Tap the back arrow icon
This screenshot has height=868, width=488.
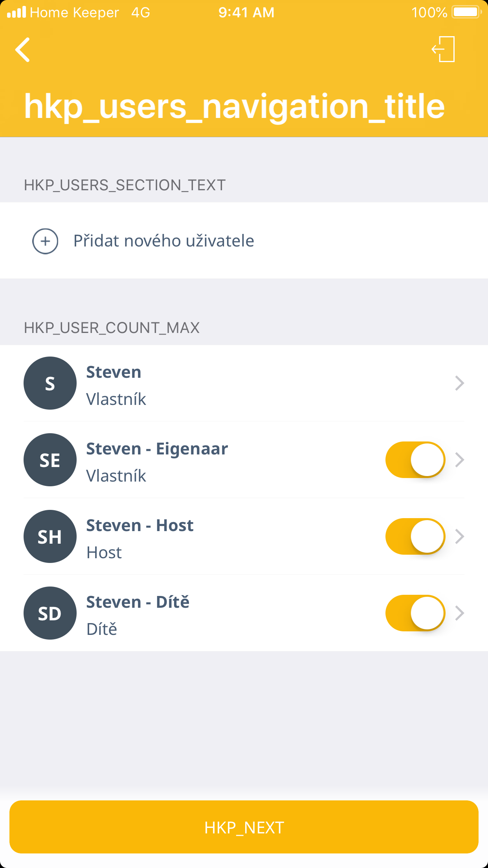click(x=23, y=50)
